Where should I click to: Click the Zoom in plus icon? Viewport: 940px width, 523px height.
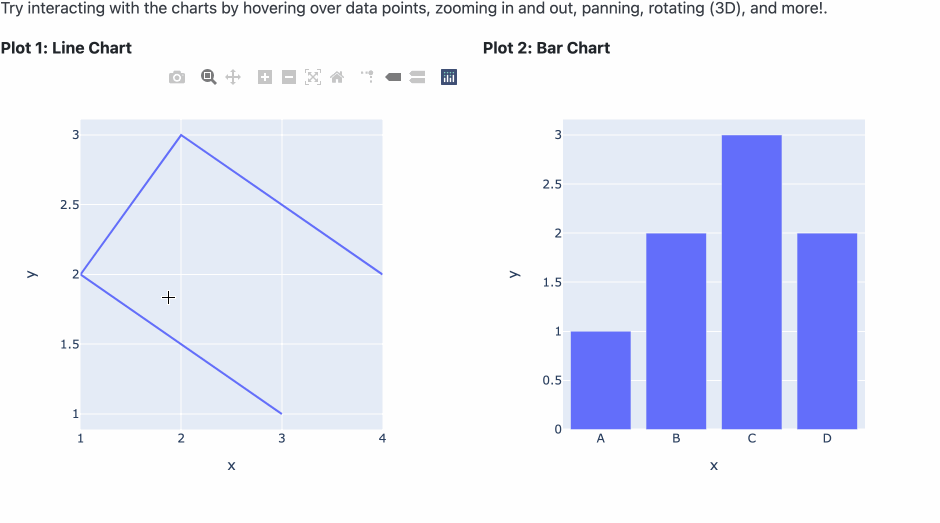tap(265, 77)
